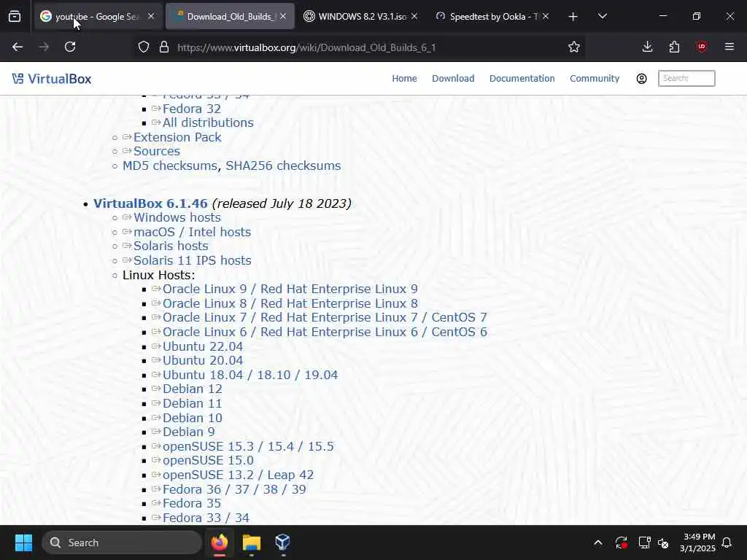Click the uBlock Origin extension icon
The width and height of the screenshot is (747, 560).
701,47
